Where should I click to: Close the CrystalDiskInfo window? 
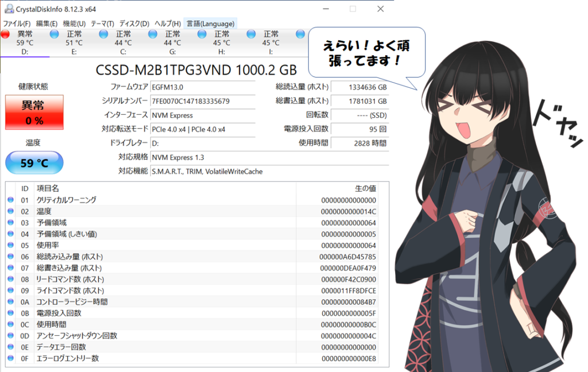coord(380,9)
